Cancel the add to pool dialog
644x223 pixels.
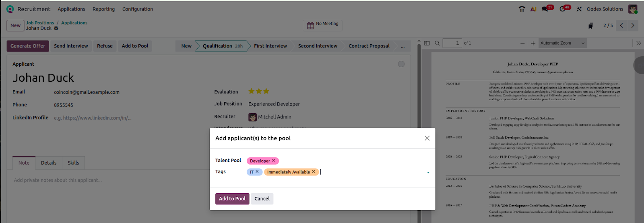262,199
